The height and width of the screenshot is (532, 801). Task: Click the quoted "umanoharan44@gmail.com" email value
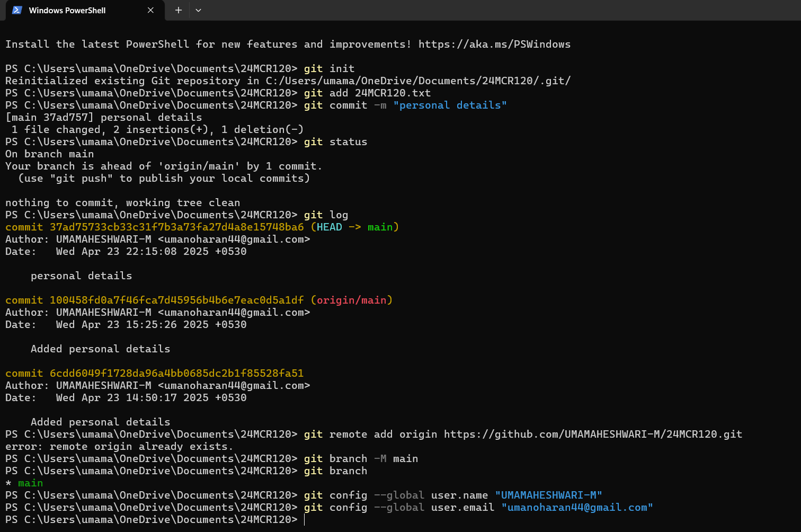577,507
